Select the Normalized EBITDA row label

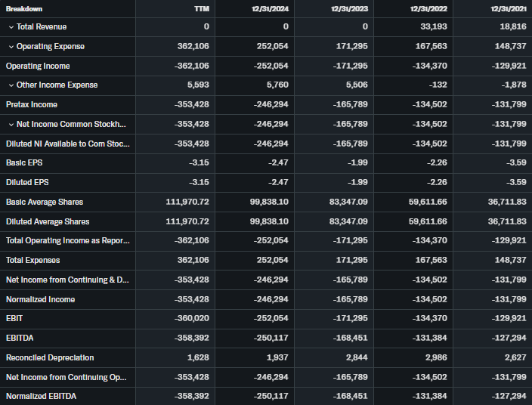(41, 397)
